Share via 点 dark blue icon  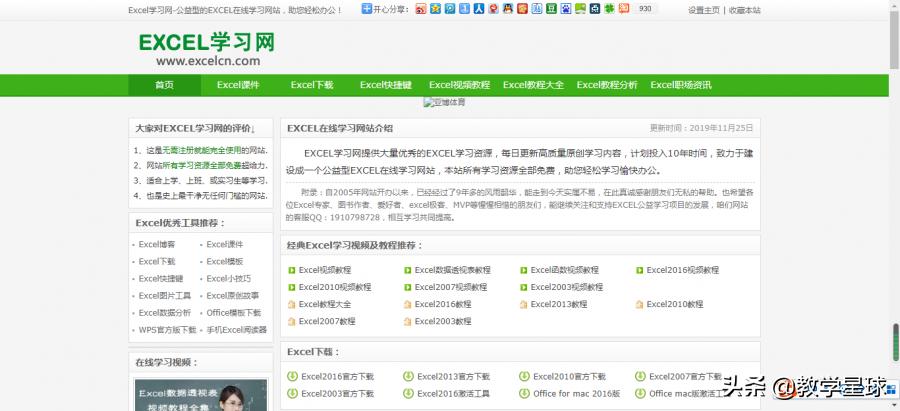point(595,9)
